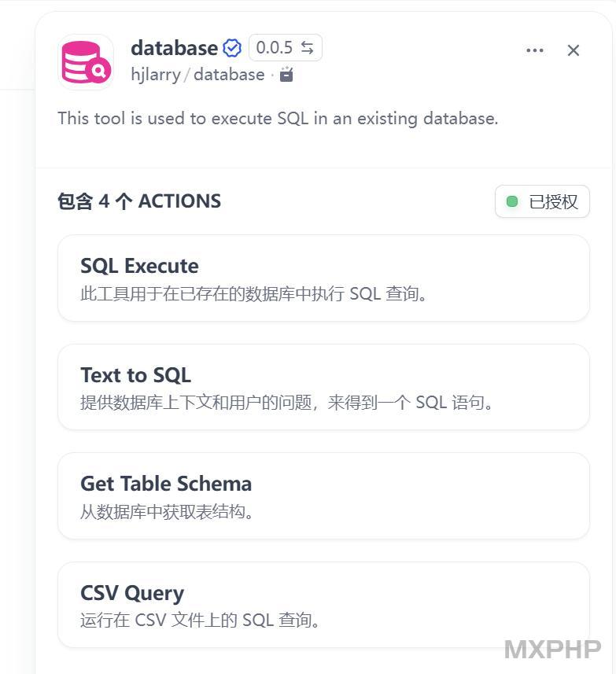The width and height of the screenshot is (616, 674).
Task: Click the pink database plugin icon
Action: point(86,62)
